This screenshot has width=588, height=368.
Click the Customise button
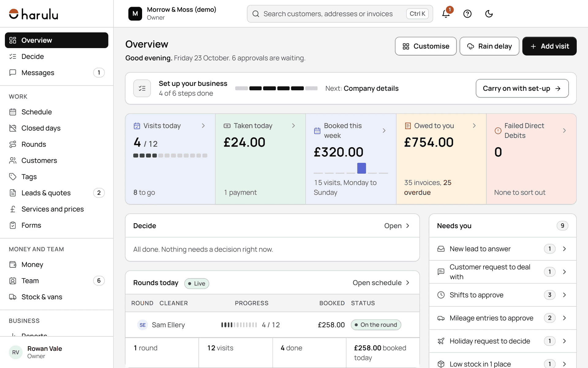point(426,46)
